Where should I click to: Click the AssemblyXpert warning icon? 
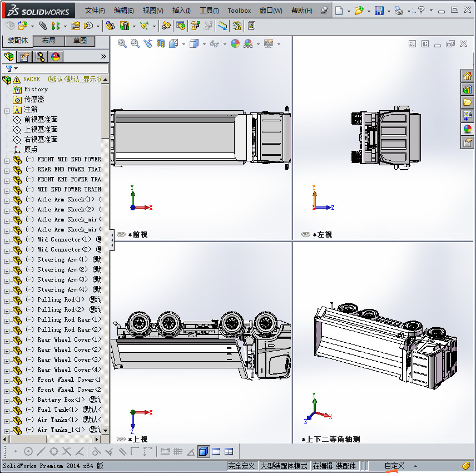pos(237,26)
